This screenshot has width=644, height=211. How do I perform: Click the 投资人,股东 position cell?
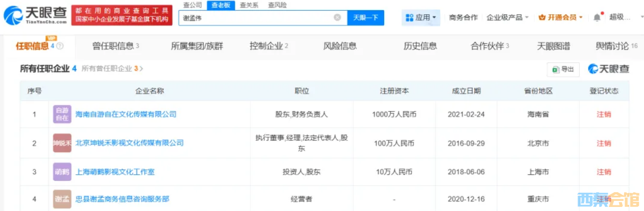(301, 172)
